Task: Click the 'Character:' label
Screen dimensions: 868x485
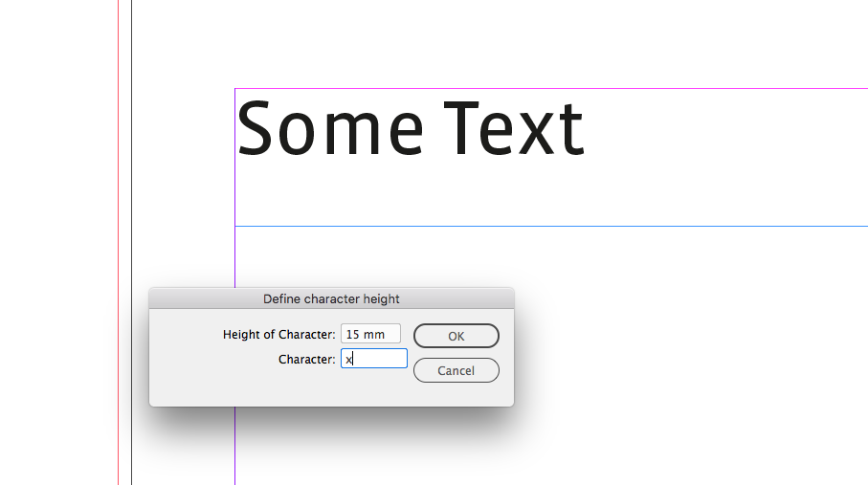Action: click(306, 360)
